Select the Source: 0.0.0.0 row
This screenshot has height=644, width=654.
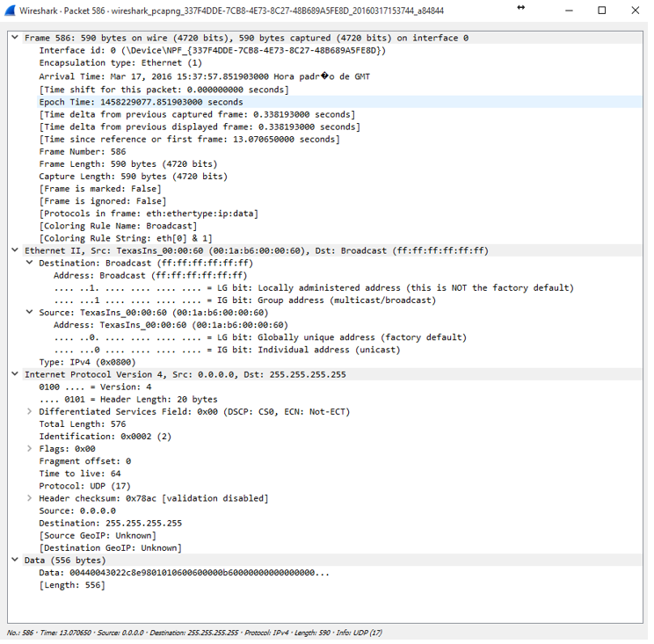click(77, 510)
